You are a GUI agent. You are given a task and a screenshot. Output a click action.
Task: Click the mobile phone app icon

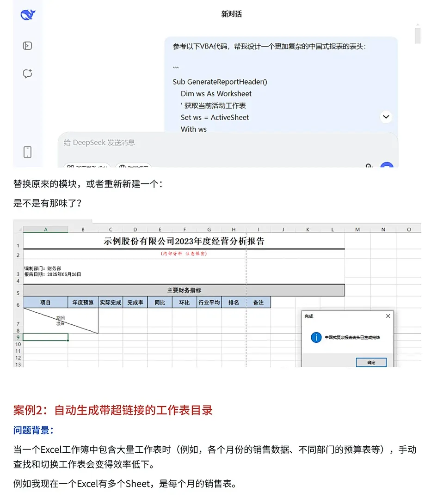[28, 152]
